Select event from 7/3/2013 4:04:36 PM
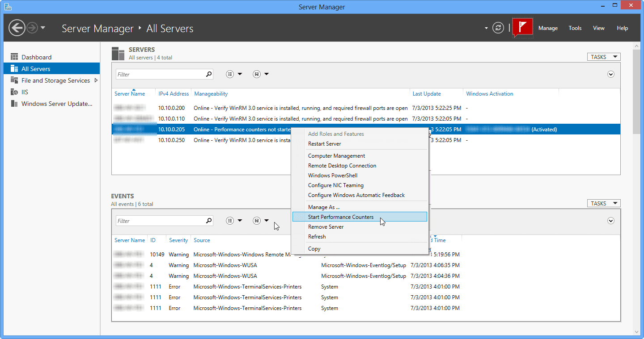The image size is (644, 339). [366, 276]
